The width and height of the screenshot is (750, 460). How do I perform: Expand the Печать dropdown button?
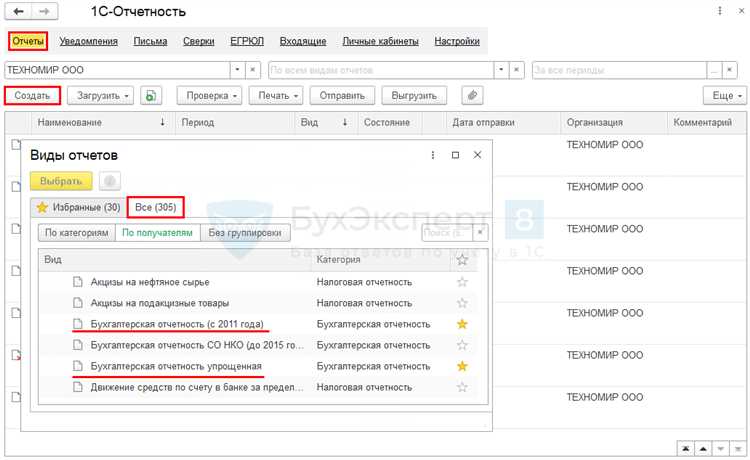coord(276,96)
